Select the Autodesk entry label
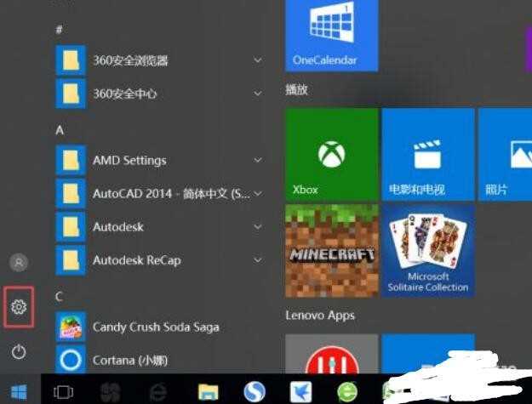Image resolution: width=532 pixels, height=404 pixels. [118, 227]
